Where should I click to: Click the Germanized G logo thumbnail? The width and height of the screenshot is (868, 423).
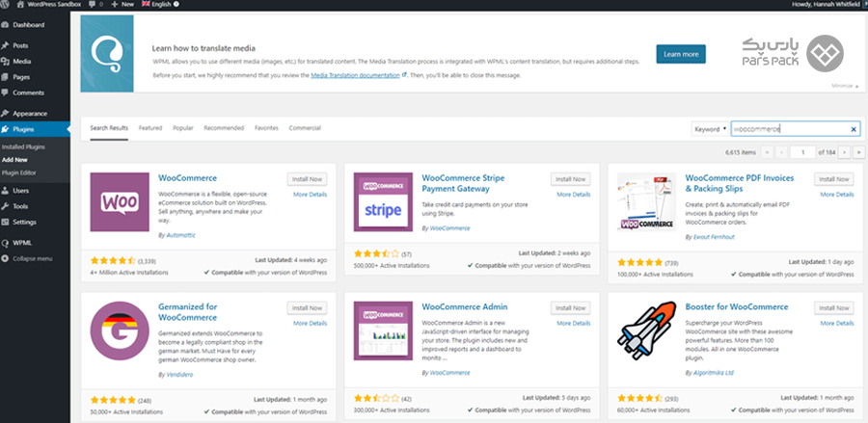(120, 330)
